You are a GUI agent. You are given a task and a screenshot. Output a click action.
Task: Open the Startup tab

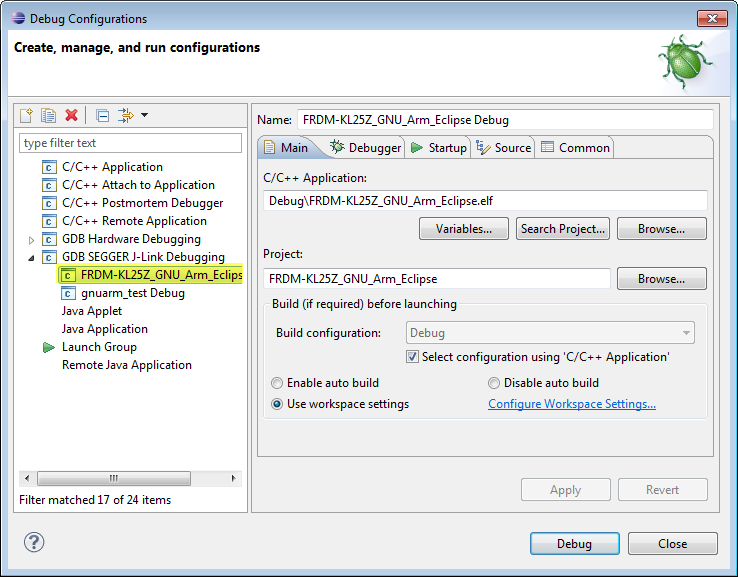click(439, 148)
